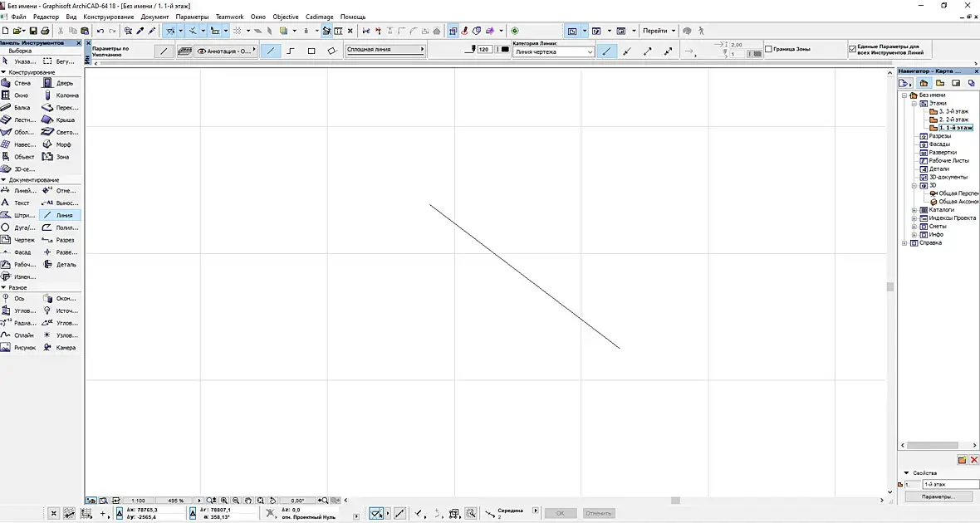Image resolution: width=980 pixels, height=523 pixels.
Task: Select the Колонна (column) tool
Action: 60,95
